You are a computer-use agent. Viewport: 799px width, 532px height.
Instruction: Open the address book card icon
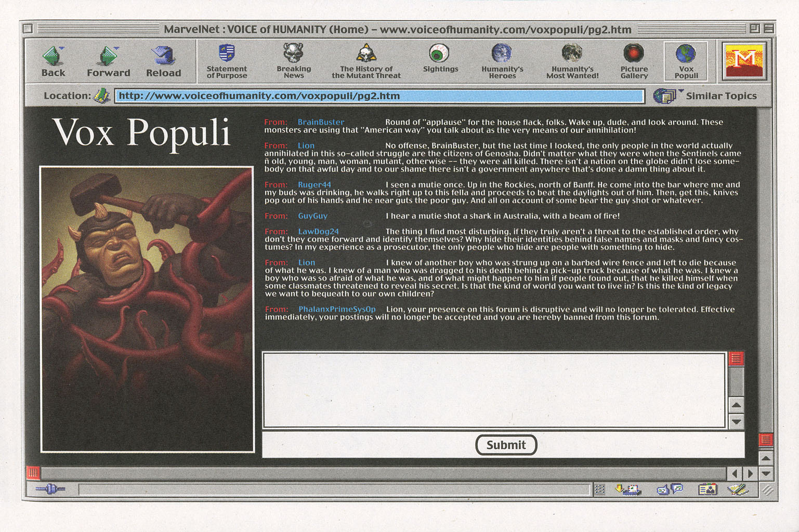(x=707, y=489)
